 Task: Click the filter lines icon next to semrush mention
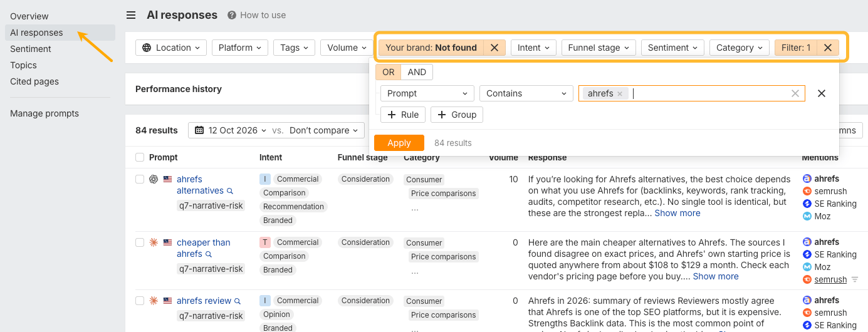tap(855, 280)
